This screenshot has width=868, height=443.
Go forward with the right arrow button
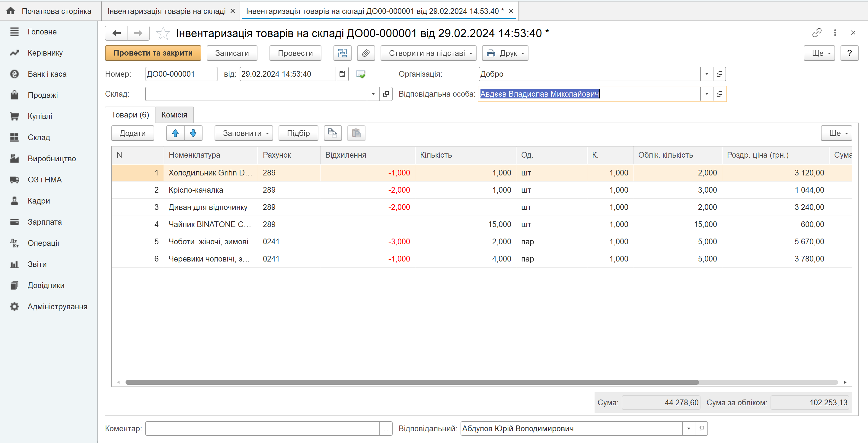point(138,33)
